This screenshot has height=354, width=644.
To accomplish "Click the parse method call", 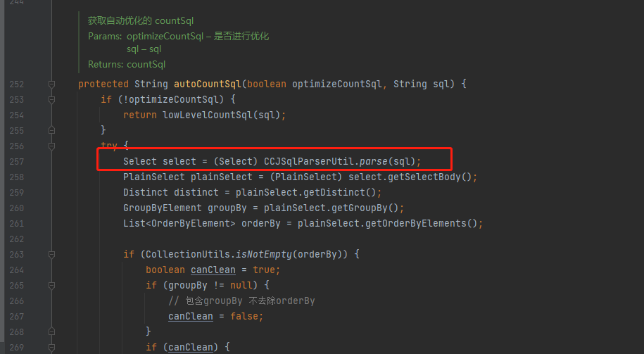I will click(x=373, y=161).
